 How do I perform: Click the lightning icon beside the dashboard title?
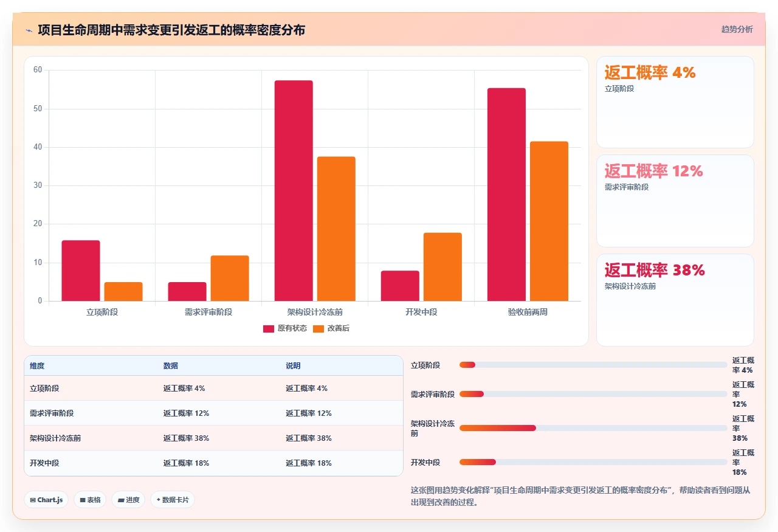point(29,30)
